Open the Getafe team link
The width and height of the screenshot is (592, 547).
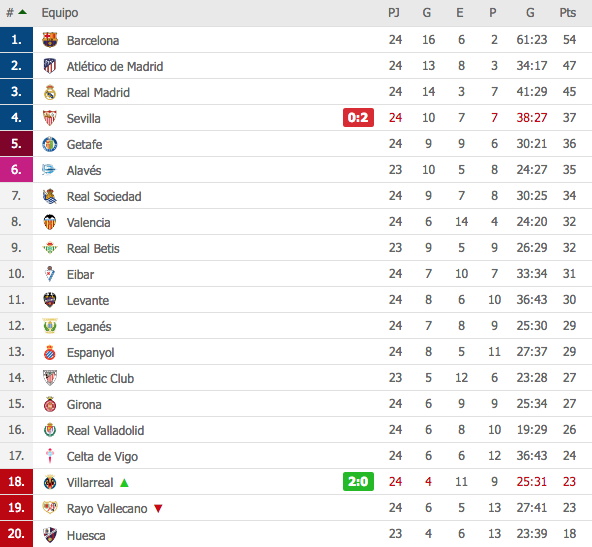pos(85,144)
